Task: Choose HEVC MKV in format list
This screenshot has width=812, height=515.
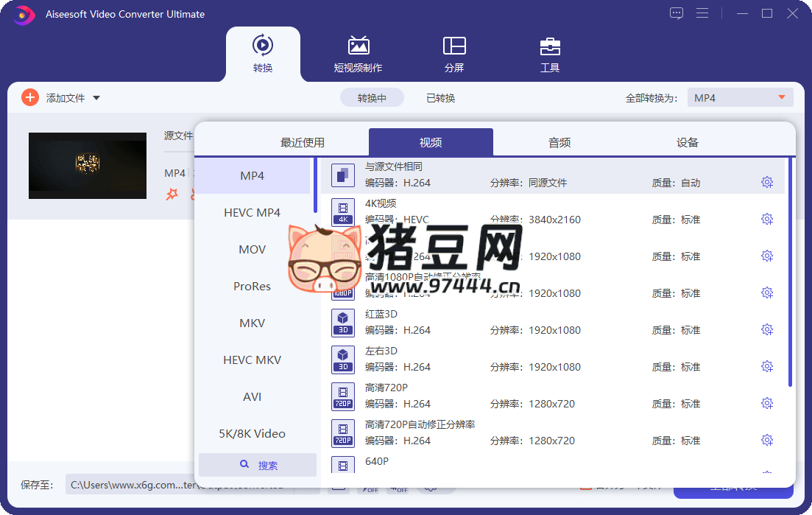Action: (253, 360)
